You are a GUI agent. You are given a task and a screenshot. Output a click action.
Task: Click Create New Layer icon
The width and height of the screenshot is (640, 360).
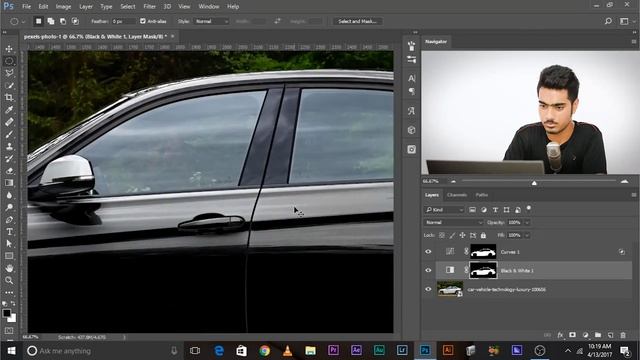[x=611, y=335]
